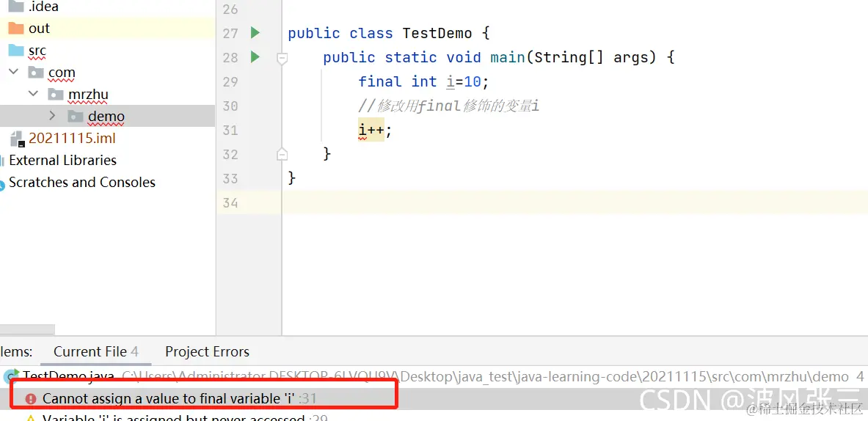The image size is (868, 421).
Task: Click 'final int i=10;' on line 29
Action: [423, 81]
